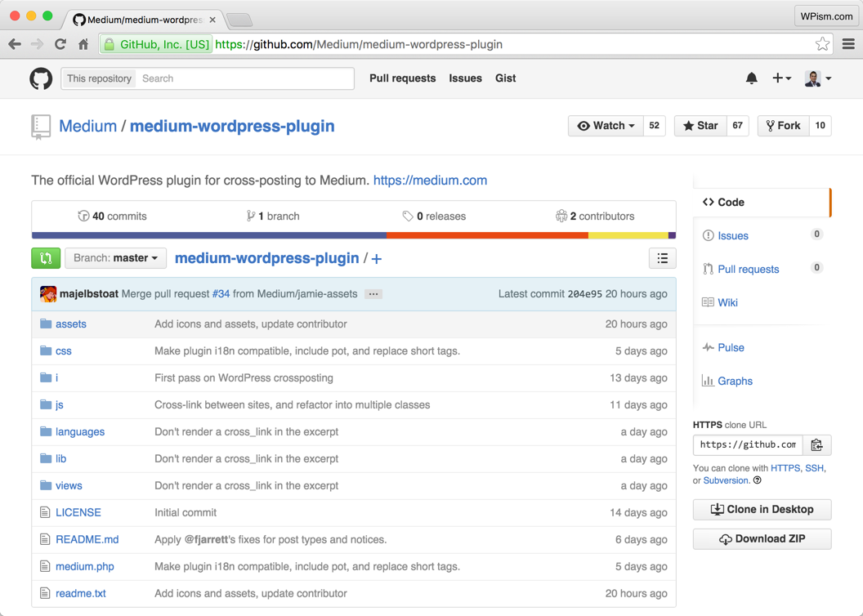Click browser forward arrow
This screenshot has width=863, height=616.
click(x=38, y=45)
